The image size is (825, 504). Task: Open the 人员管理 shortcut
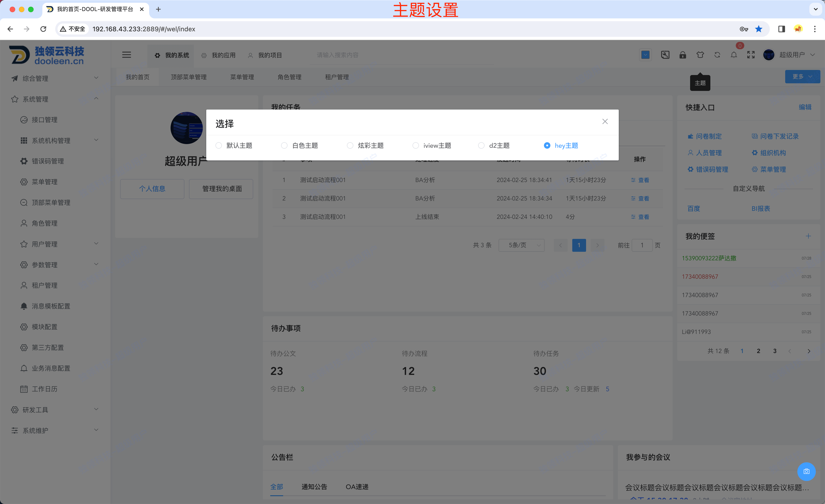pyautogui.click(x=704, y=153)
